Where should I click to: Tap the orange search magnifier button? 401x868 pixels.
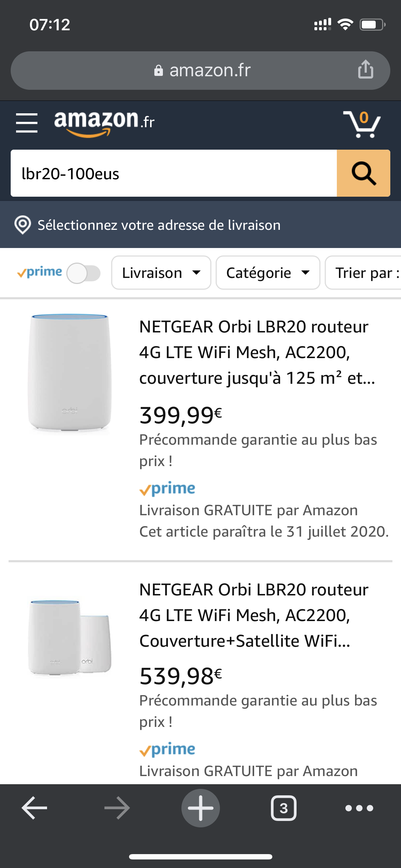click(363, 174)
